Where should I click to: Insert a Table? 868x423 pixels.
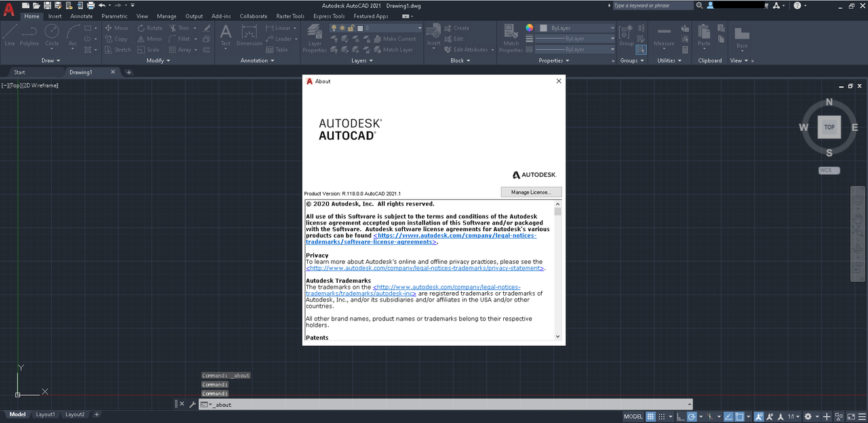tap(277, 49)
